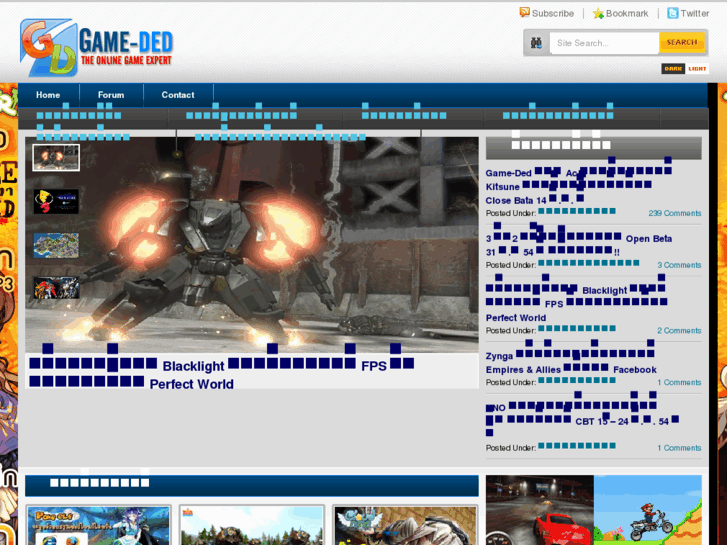
Task: Switch to the DARK theme
Action: click(673, 69)
